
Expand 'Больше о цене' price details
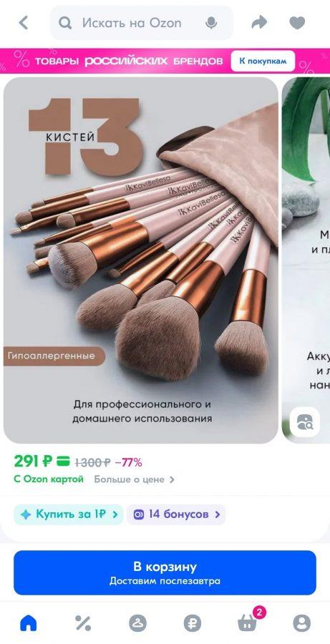coord(134,479)
